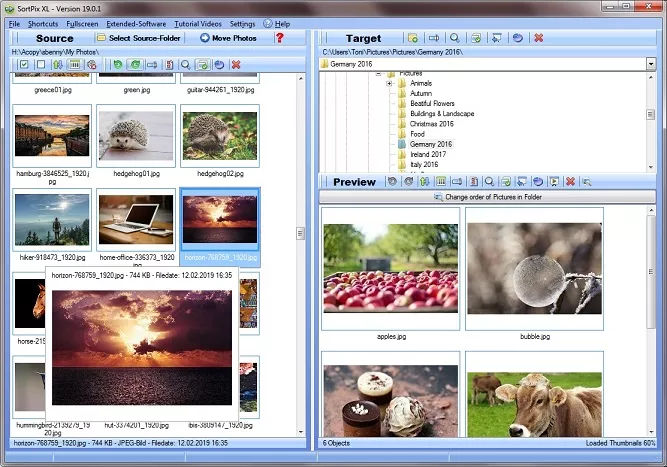Click Change order of Pictures in Folder
Screen dimensions: 667x467
click(487, 197)
